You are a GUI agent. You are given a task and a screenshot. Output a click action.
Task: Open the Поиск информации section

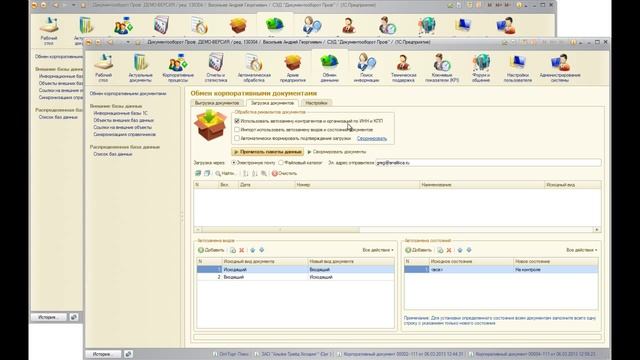tap(366, 68)
